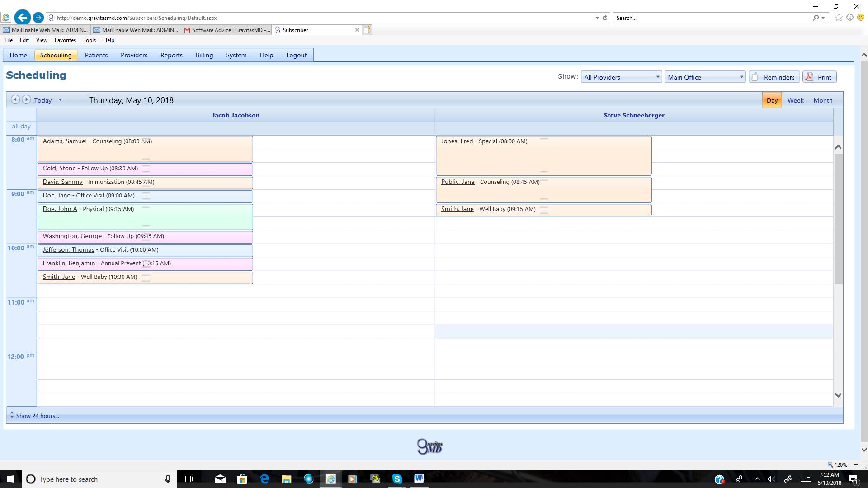Open the Patients menu tab
Viewport: 868px width, 488px height.
click(x=96, y=55)
